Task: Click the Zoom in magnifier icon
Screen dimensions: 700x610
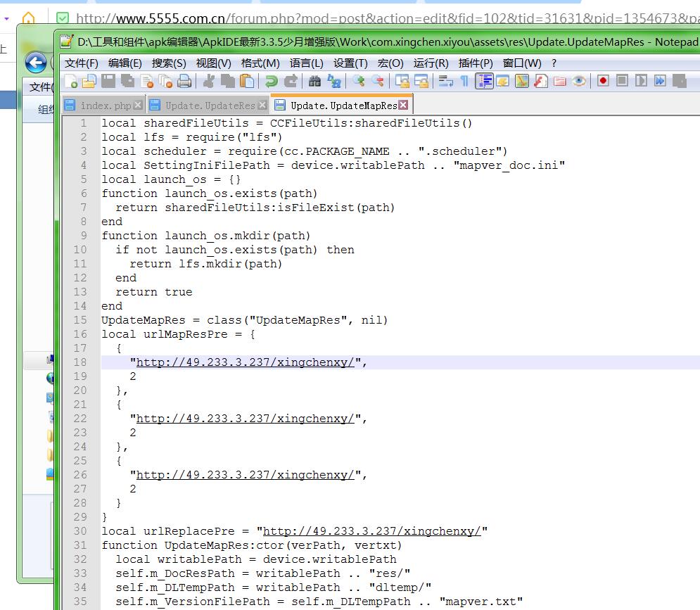Action: 359,82
